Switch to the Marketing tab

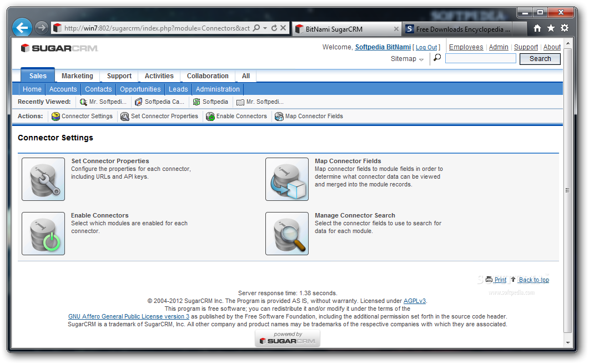pos(77,76)
